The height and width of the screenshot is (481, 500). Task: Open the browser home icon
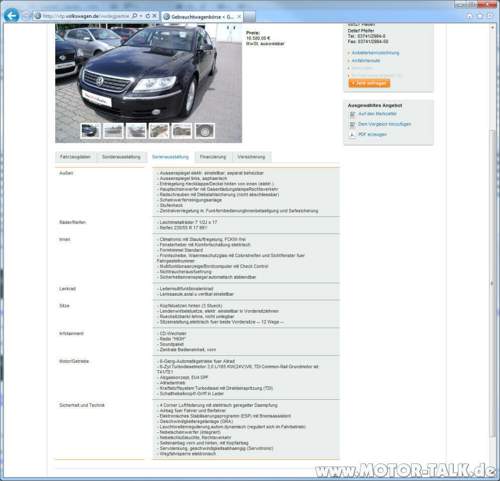tap(469, 16)
